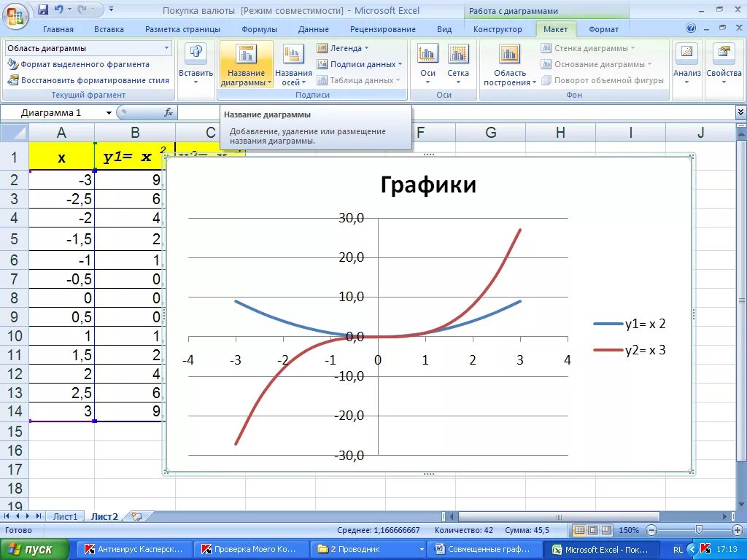Click the Office button logo
Screen dimensions: 747x560
pyautogui.click(x=16, y=16)
